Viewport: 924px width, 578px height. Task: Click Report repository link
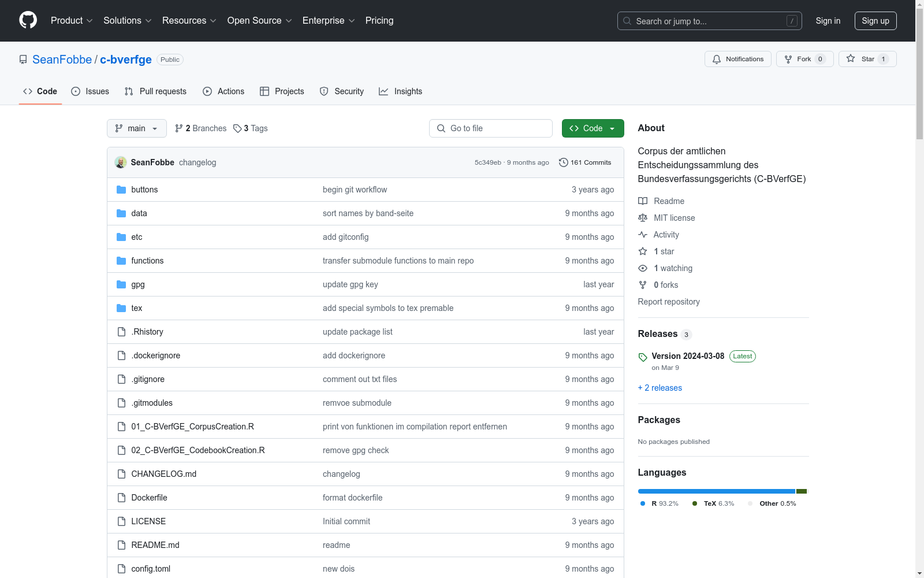(x=669, y=302)
